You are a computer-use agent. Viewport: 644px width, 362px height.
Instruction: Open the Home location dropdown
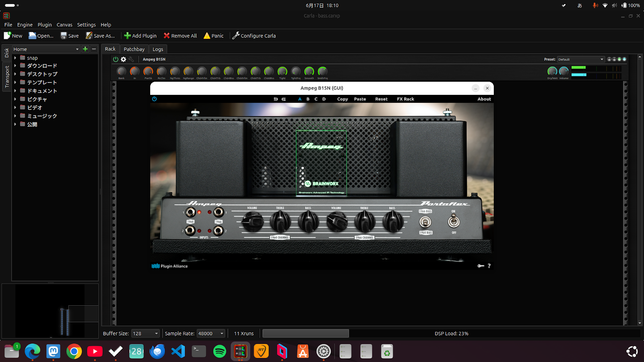46,49
